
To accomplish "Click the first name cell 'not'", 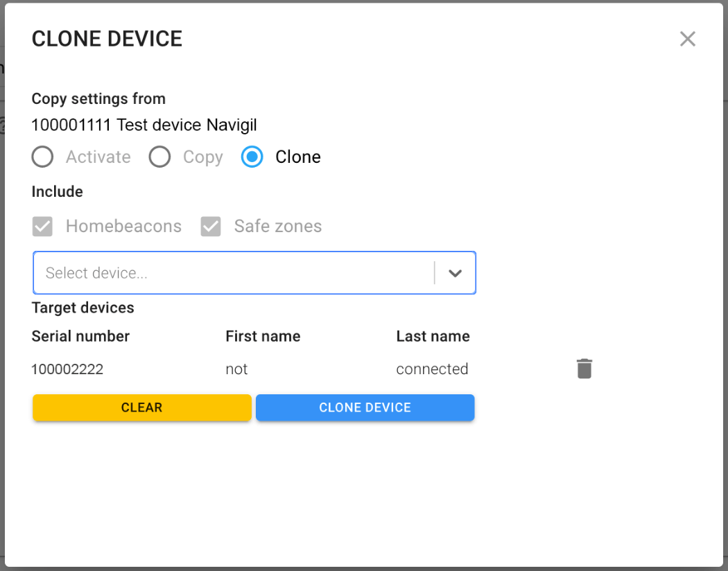I will coord(237,369).
